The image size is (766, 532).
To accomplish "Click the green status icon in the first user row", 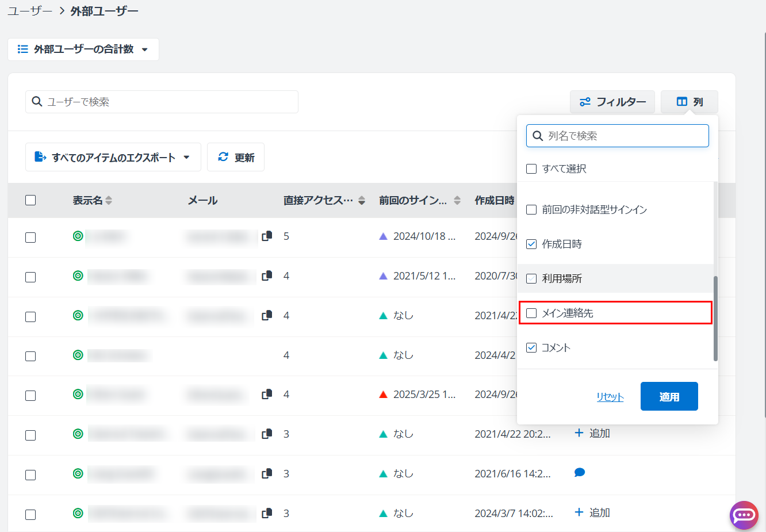I will click(x=78, y=236).
